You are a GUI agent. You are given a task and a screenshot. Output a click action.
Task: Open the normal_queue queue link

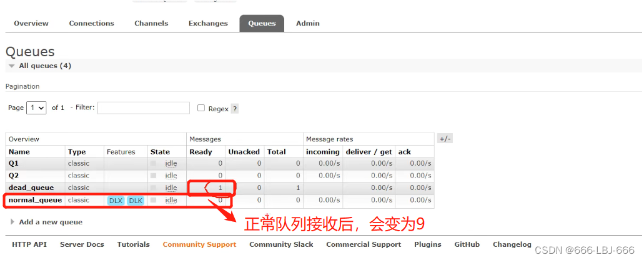[x=35, y=200]
